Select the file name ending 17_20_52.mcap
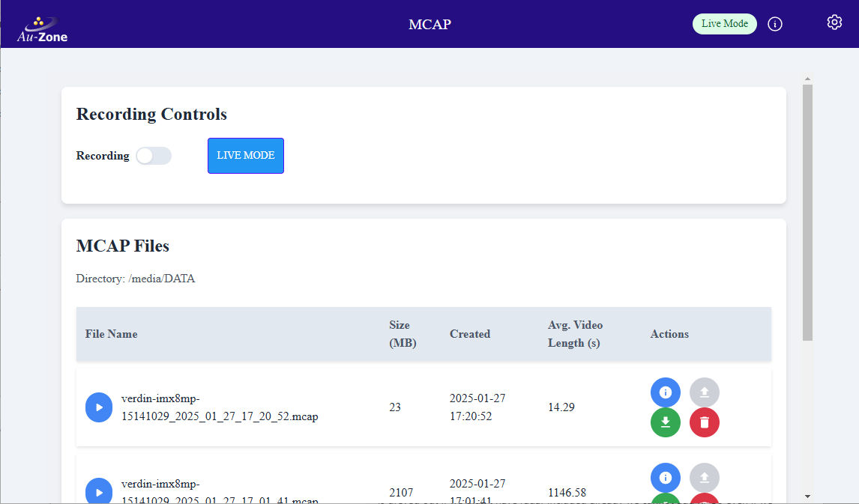The height and width of the screenshot is (504, 859). (x=220, y=407)
